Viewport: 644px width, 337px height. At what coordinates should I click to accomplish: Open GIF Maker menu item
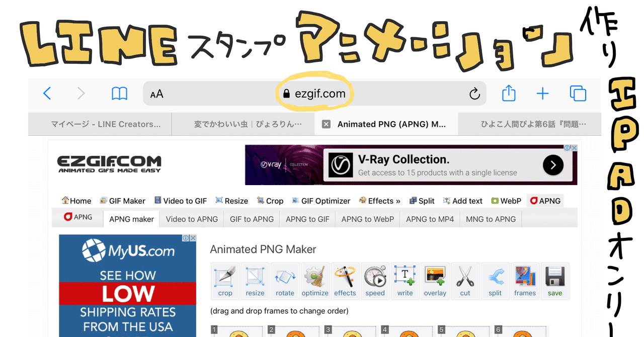click(122, 201)
